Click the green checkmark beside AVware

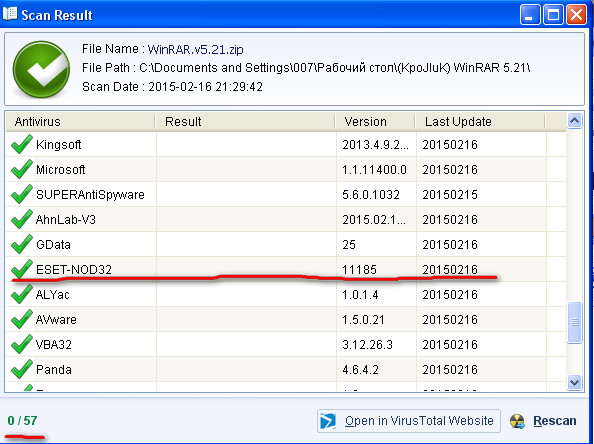22,319
